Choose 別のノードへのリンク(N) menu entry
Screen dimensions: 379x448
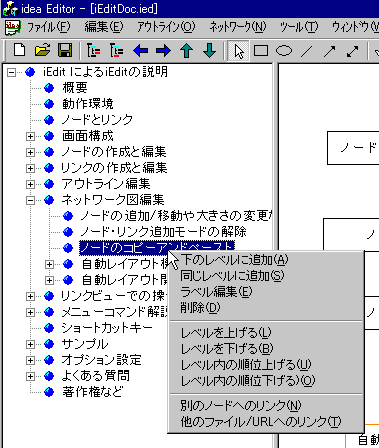pos(265,405)
